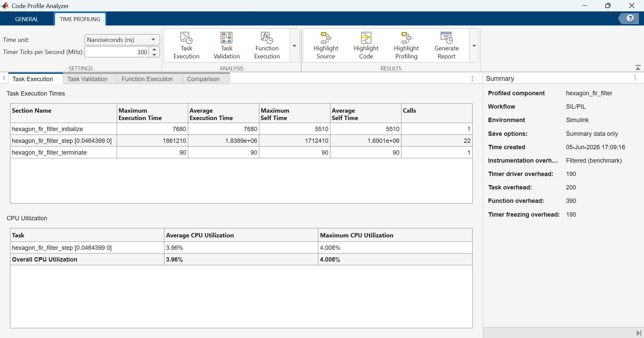Click the MATLAB logo in title bar
The height and width of the screenshot is (338, 644).
[5, 6]
